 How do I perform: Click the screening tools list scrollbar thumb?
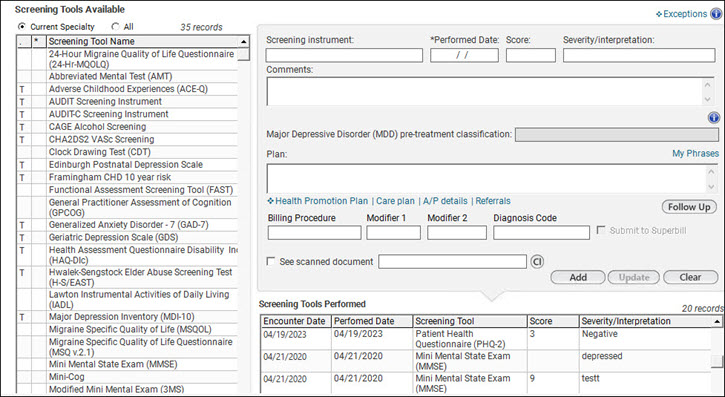[244, 54]
